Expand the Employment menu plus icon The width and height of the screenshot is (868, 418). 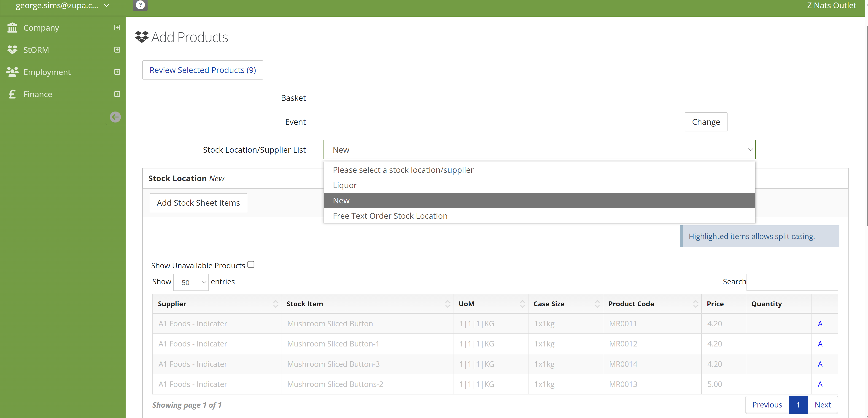tap(117, 72)
